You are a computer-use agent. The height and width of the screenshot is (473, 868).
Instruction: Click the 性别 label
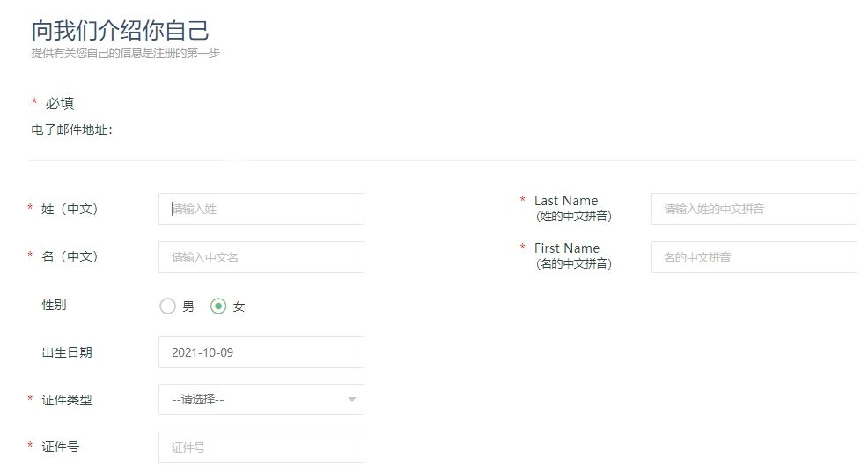[54, 305]
